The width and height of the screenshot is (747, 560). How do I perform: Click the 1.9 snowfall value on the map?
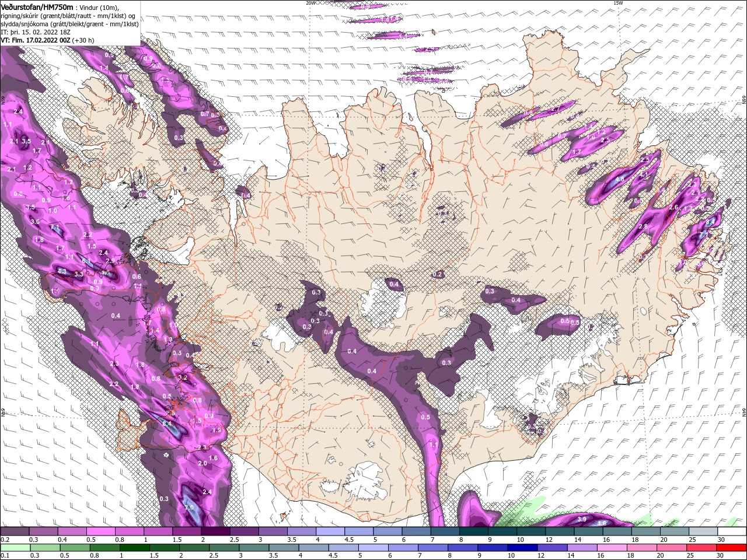(x=217, y=430)
